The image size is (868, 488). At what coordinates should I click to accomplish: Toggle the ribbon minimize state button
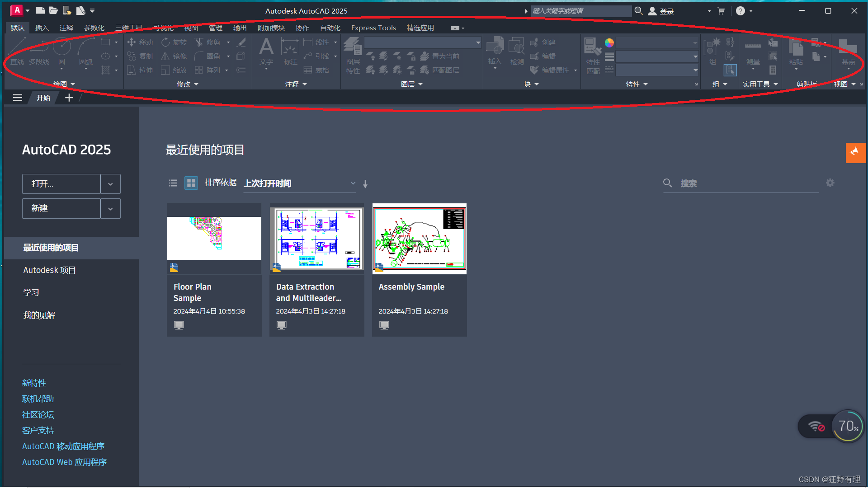click(x=455, y=28)
